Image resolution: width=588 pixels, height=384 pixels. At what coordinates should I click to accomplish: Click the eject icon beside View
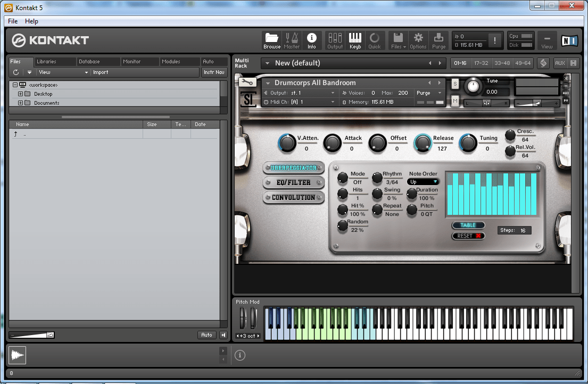29,72
